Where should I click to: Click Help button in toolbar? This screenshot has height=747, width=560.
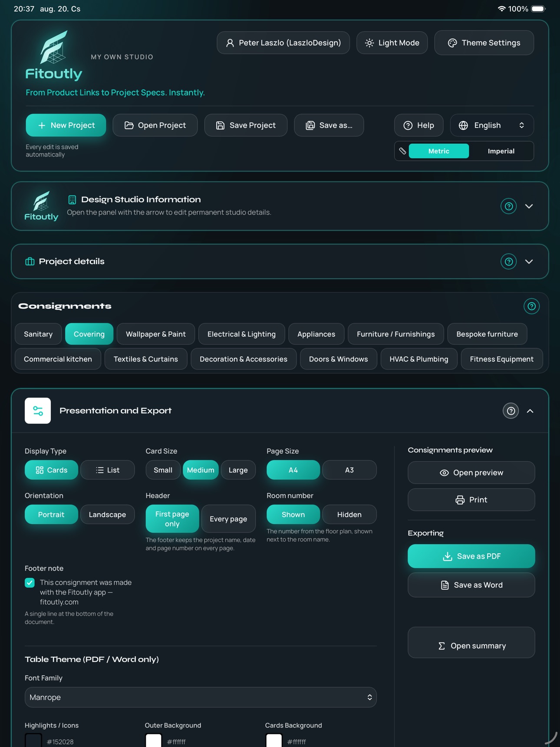tap(418, 125)
